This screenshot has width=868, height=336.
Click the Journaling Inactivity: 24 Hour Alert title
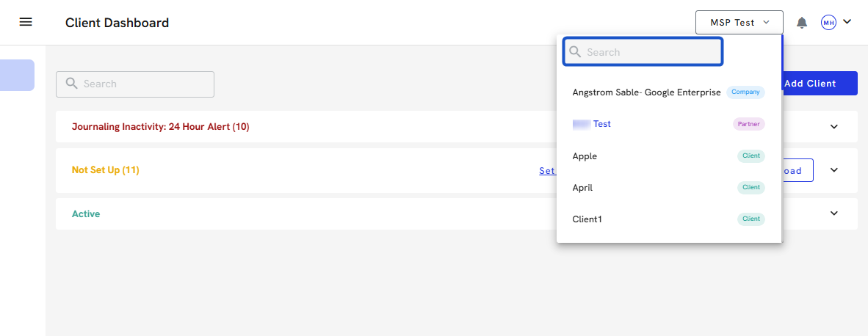[x=160, y=127]
